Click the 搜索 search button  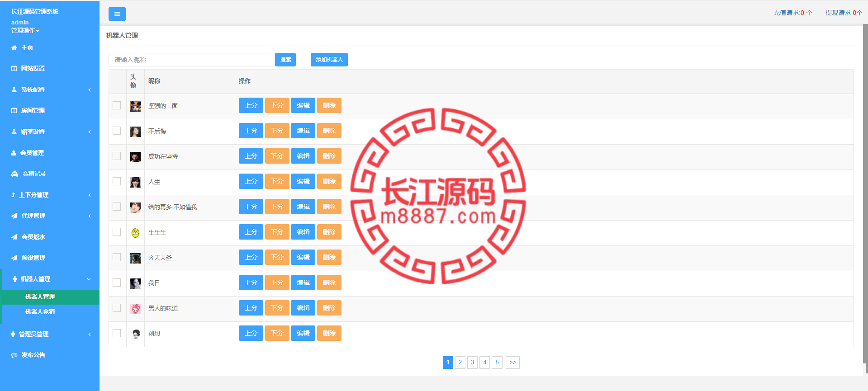[x=285, y=60]
